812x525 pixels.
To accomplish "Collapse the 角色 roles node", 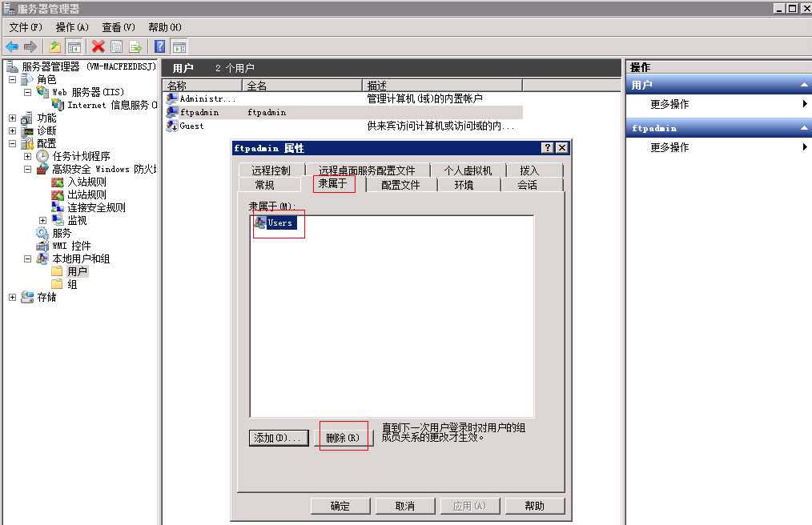I will tap(13, 80).
